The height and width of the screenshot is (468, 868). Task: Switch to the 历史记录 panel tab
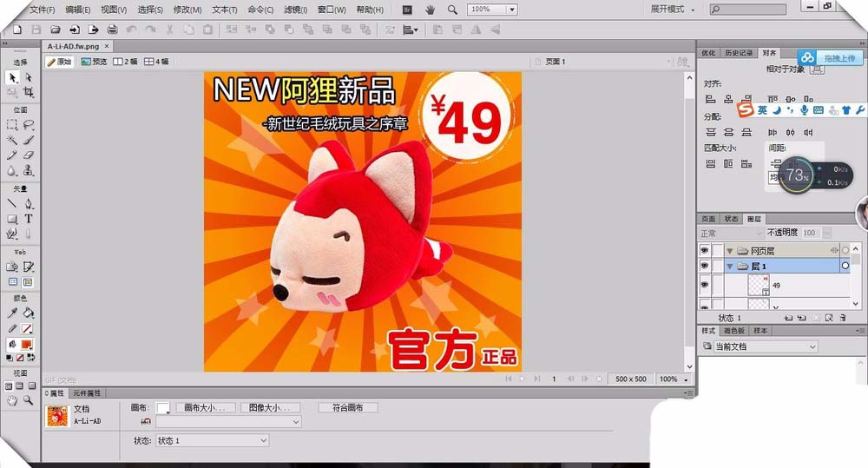[x=739, y=53]
